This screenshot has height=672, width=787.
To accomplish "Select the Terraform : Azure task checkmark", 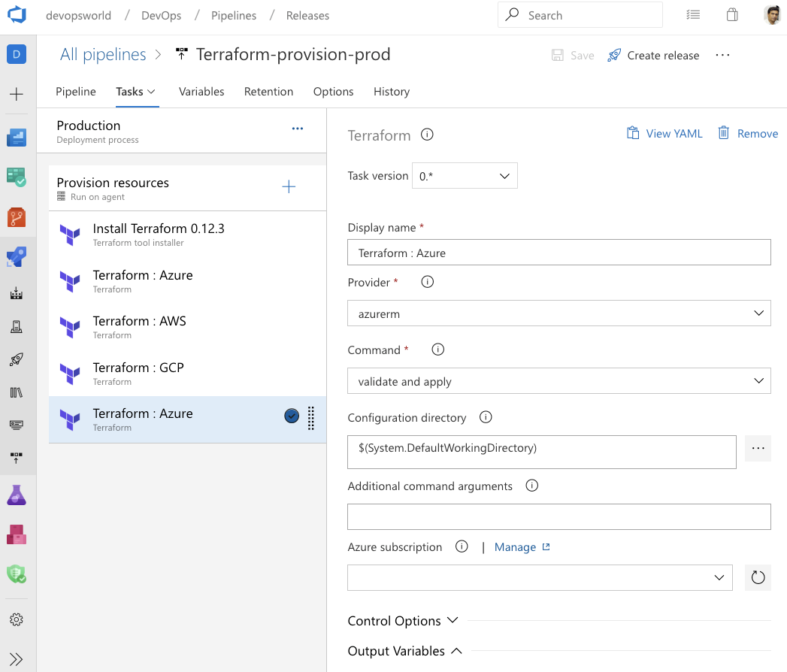I will pos(292,416).
